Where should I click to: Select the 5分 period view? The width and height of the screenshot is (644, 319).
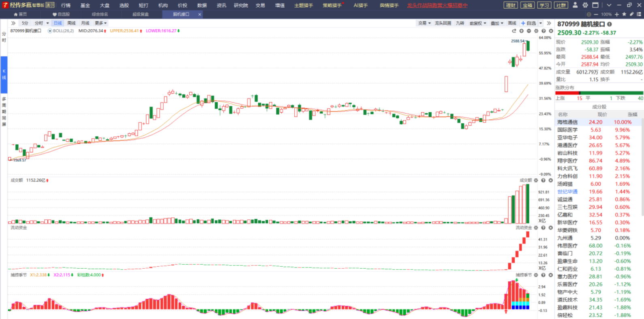pyautogui.click(x=25, y=23)
